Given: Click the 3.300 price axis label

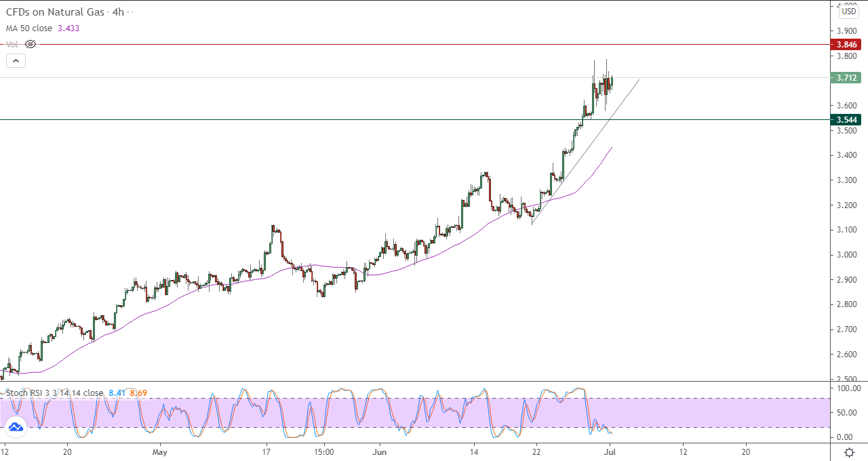Looking at the screenshot, I should [846, 180].
